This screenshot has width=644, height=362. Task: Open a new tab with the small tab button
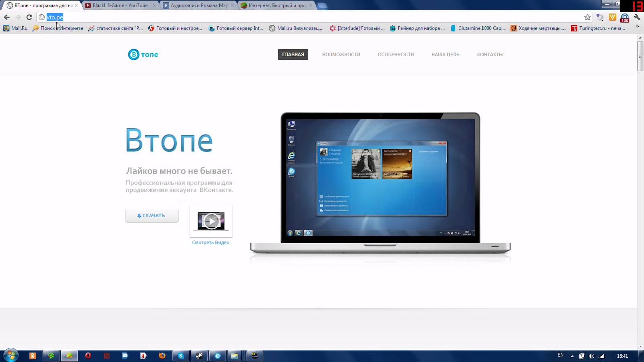tap(323, 6)
